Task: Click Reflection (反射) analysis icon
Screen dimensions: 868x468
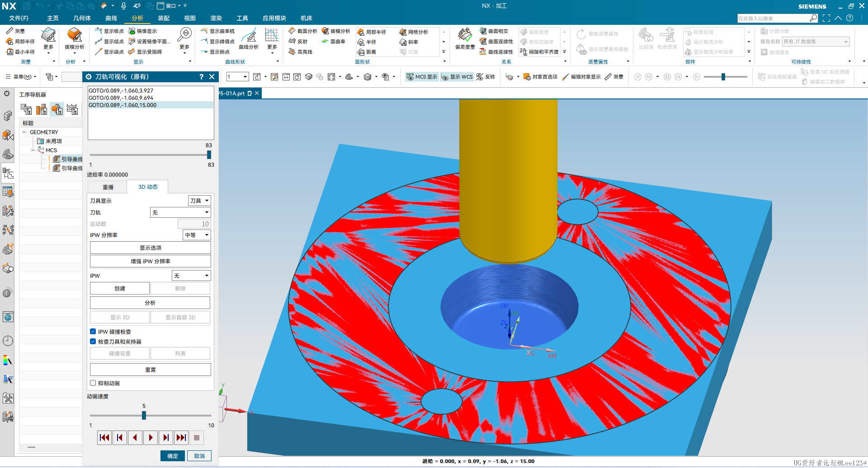Action: 298,42
